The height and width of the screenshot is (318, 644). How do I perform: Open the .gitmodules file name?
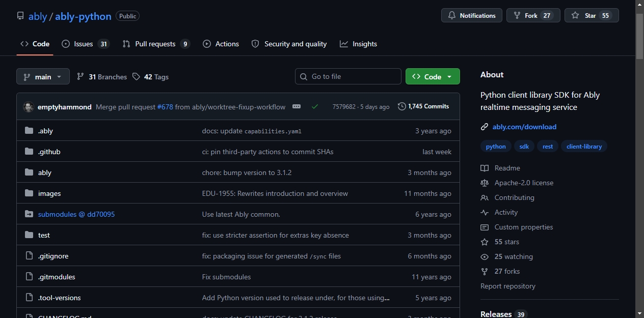point(57,277)
